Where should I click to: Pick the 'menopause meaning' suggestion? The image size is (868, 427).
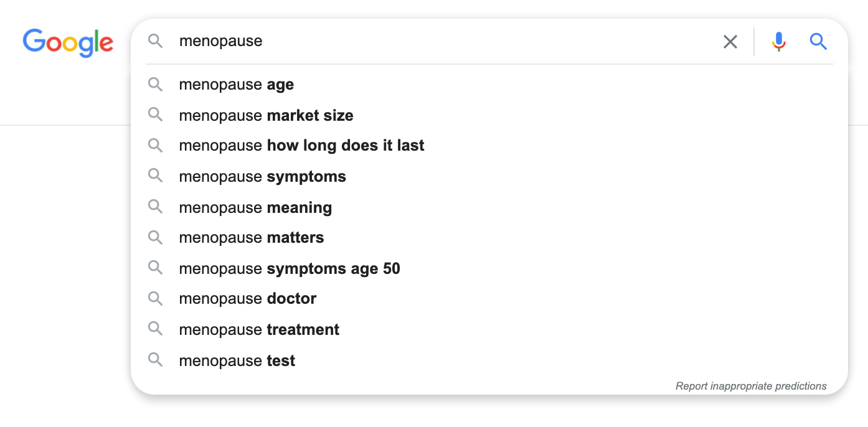pos(255,207)
